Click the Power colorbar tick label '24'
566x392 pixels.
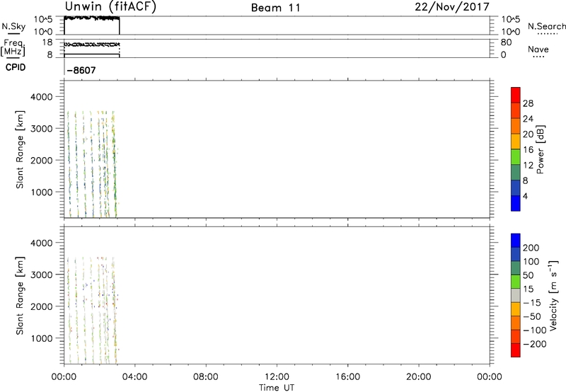(528, 119)
